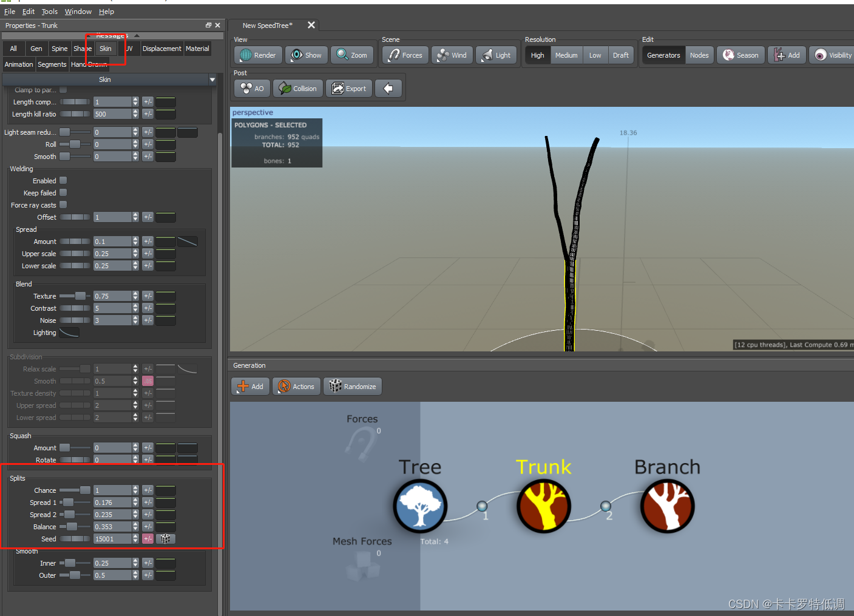Open Actions in Generation panel

pos(296,387)
